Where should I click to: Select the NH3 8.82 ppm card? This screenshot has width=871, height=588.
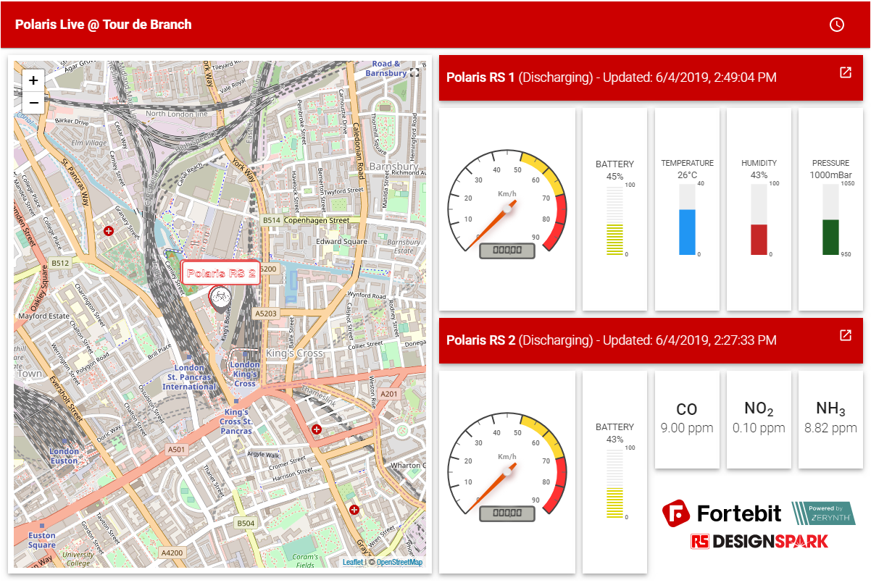(830, 420)
